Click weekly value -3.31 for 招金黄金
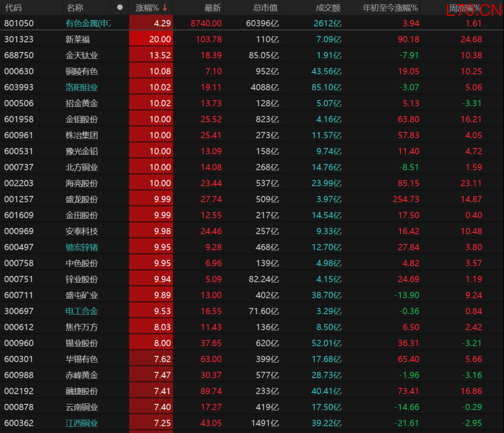Viewport: 504px width, 433px height. [x=472, y=103]
